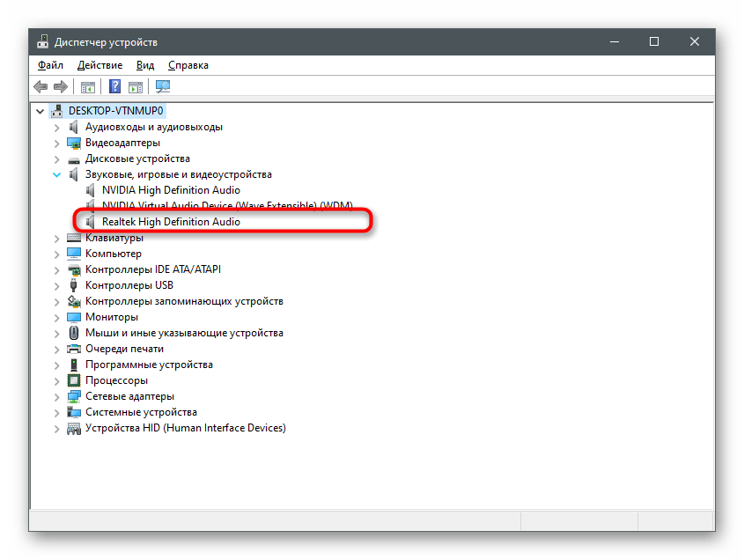Expand Мыши и иные указывающие устройства
The height and width of the screenshot is (560, 744).
[x=57, y=334]
